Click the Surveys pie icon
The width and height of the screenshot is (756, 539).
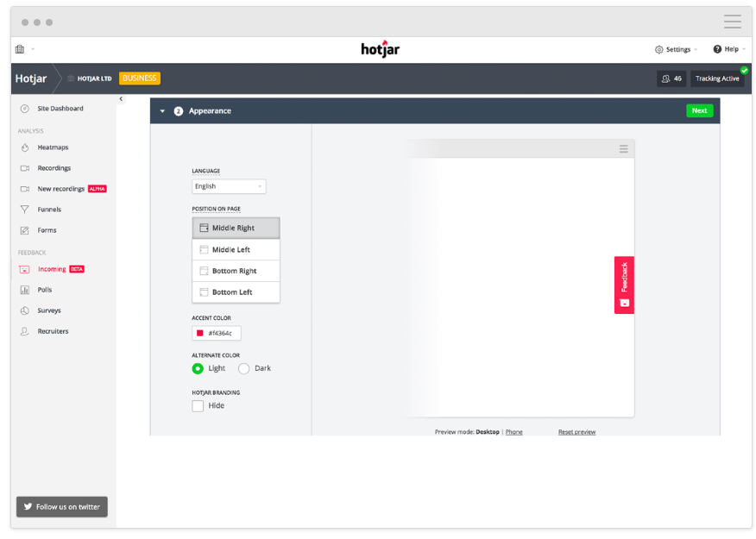click(x=24, y=310)
